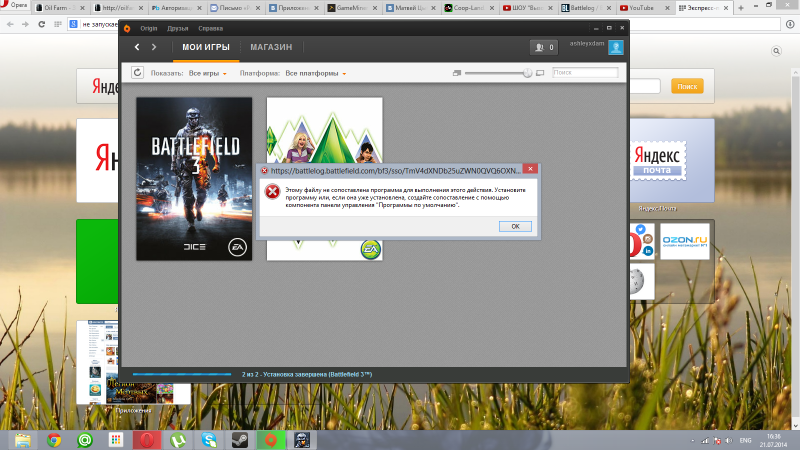Switch to the GameMiner browser tab
The height and width of the screenshot is (450, 800).
353,8
